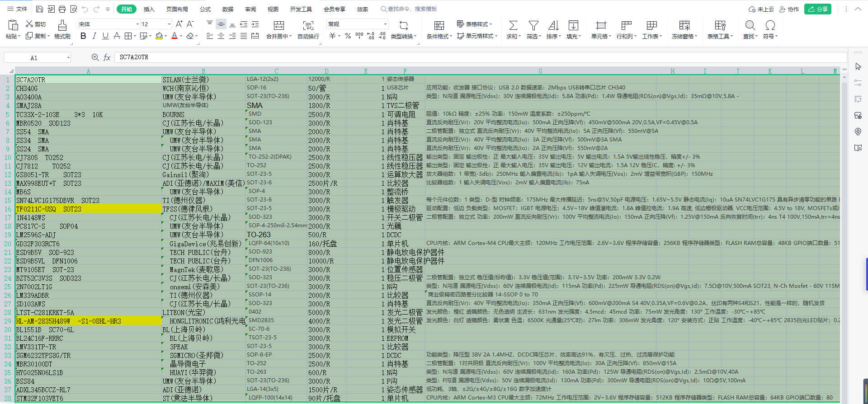
Task: Click the Paste clipboard icon
Action: [13, 25]
